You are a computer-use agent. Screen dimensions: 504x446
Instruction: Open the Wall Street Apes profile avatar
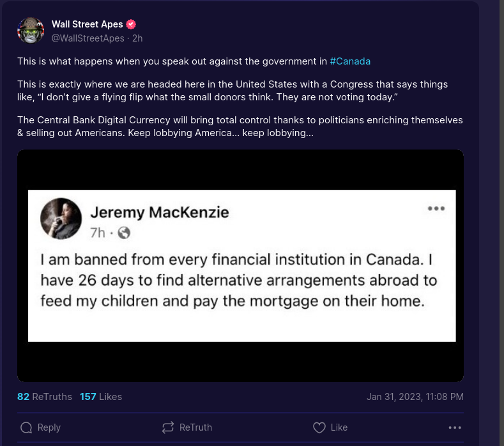tap(31, 31)
